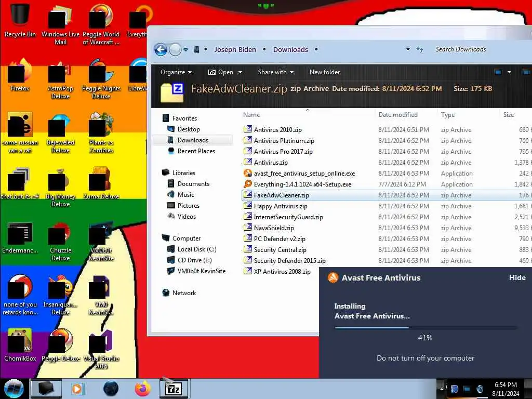
Task: Select Happy Antivirus.zip file
Action: [281, 206]
